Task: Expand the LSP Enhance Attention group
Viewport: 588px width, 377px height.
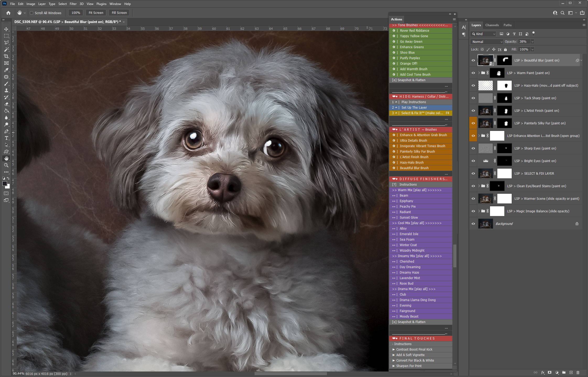Action: (479, 136)
